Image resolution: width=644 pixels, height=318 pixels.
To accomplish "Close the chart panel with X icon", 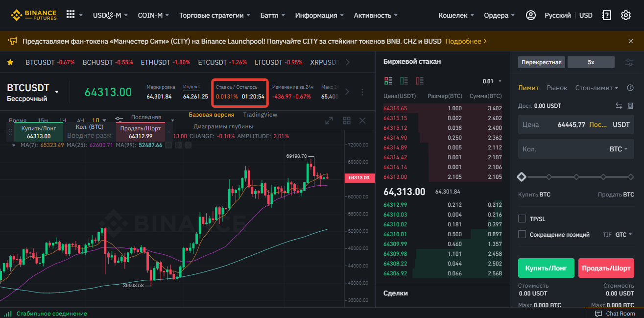I will [362, 121].
